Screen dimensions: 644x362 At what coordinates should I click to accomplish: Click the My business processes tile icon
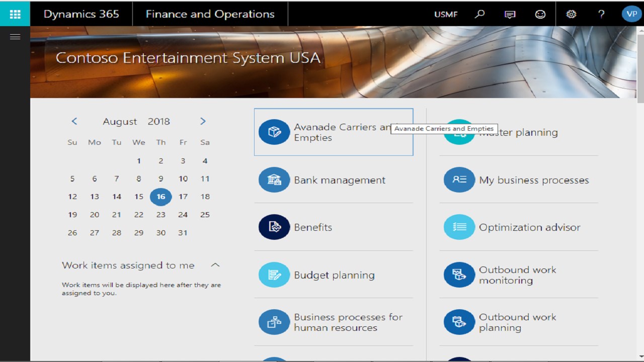(459, 180)
